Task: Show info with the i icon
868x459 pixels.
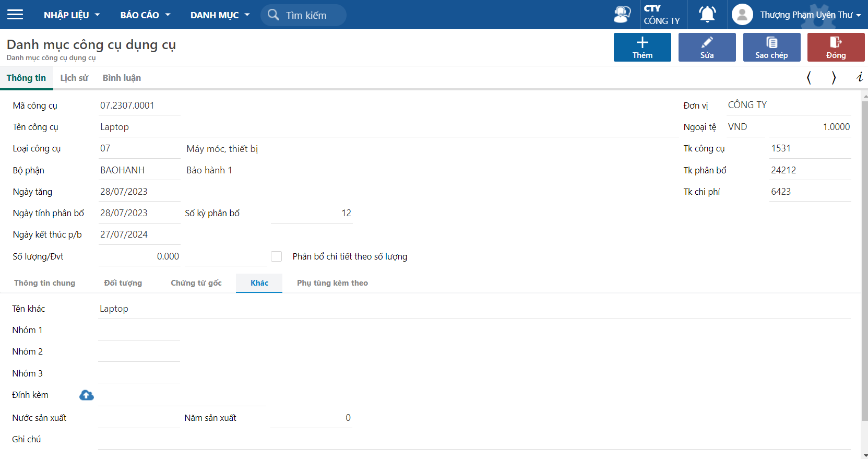Action: 859,78
